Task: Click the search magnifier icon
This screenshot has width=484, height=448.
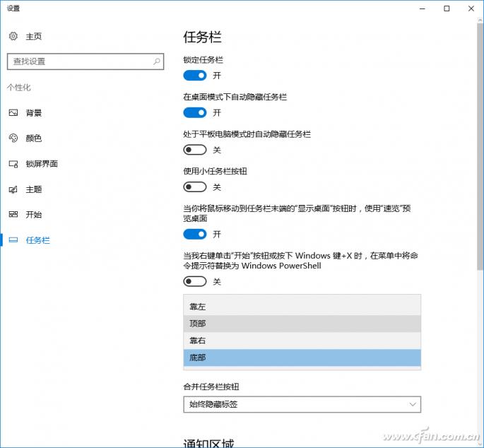Action: [x=157, y=61]
